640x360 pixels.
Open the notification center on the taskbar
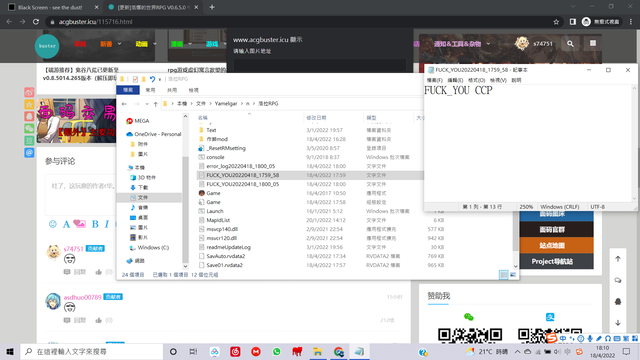click(x=627, y=351)
